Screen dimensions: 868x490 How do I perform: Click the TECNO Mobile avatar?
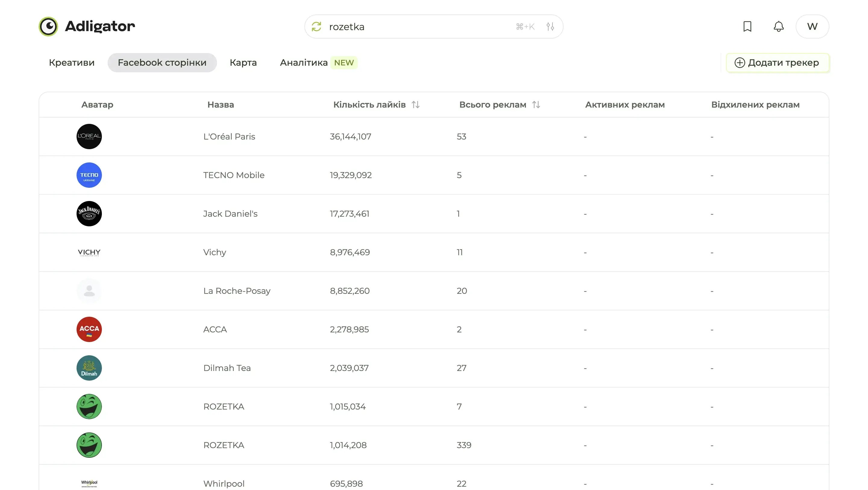tap(89, 175)
